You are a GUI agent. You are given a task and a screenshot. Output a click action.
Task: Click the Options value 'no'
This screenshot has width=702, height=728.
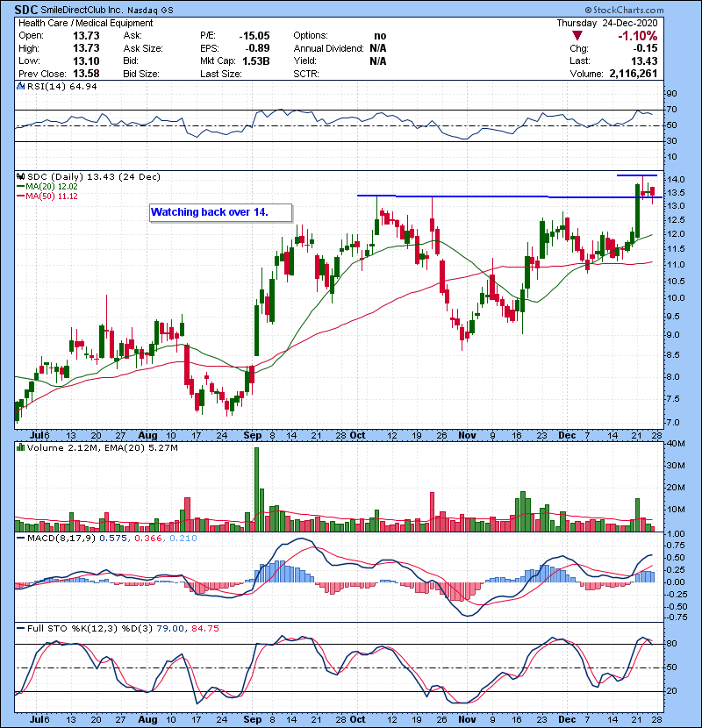(380, 36)
